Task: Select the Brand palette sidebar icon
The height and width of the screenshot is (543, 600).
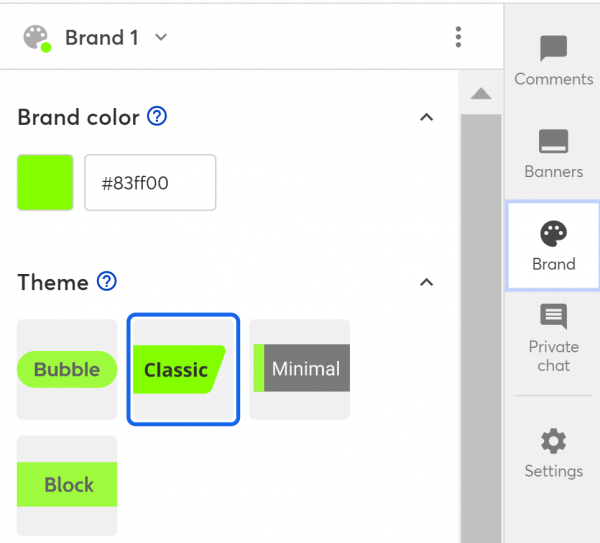Action: click(553, 234)
